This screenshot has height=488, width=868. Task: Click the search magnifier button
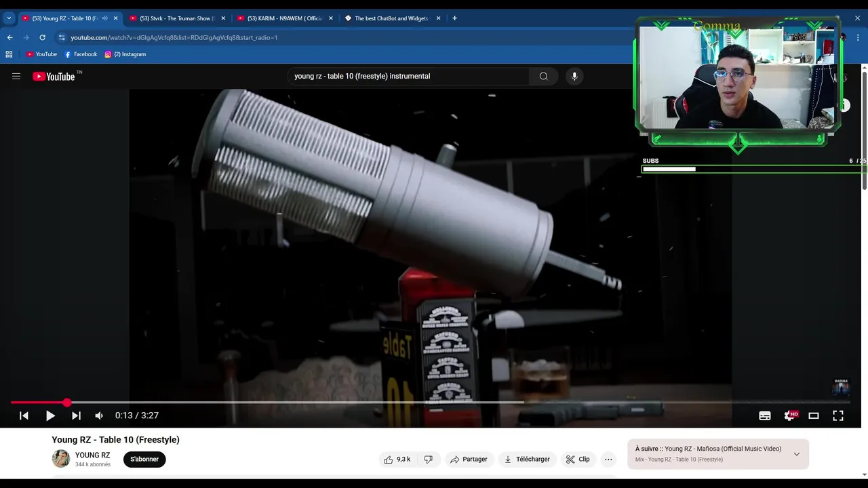[543, 77]
